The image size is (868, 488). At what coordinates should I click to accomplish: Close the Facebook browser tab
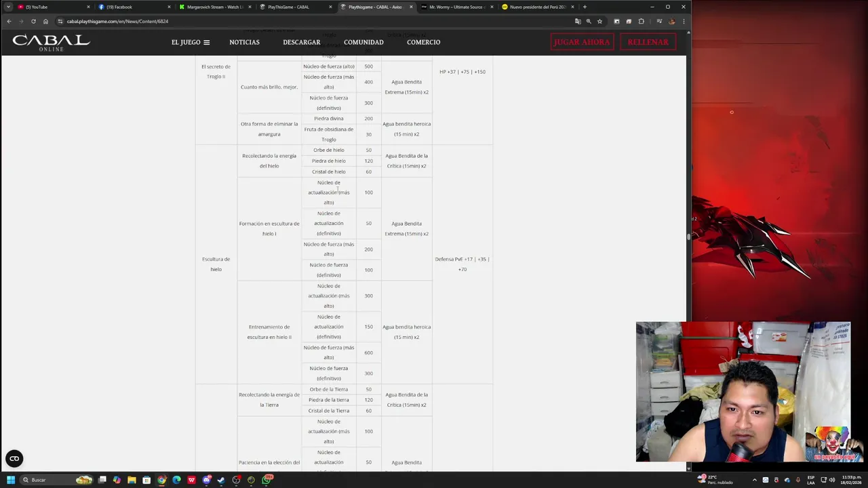(x=169, y=7)
